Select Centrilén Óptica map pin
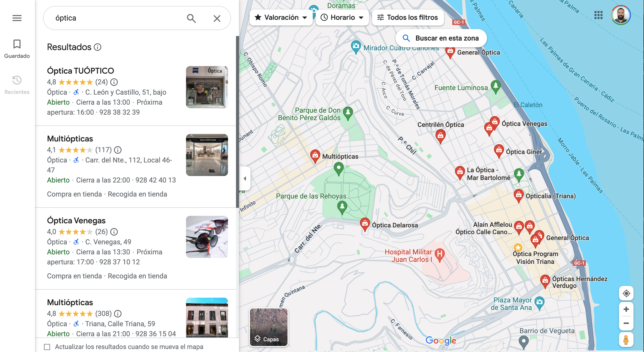Image resolution: width=644 pixels, height=352 pixels. point(440,136)
